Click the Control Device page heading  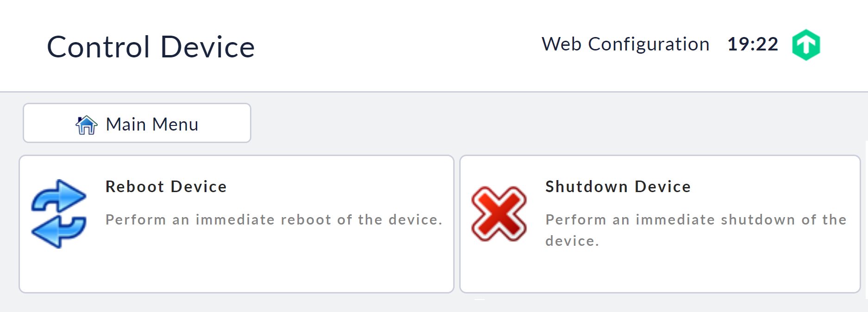(151, 47)
